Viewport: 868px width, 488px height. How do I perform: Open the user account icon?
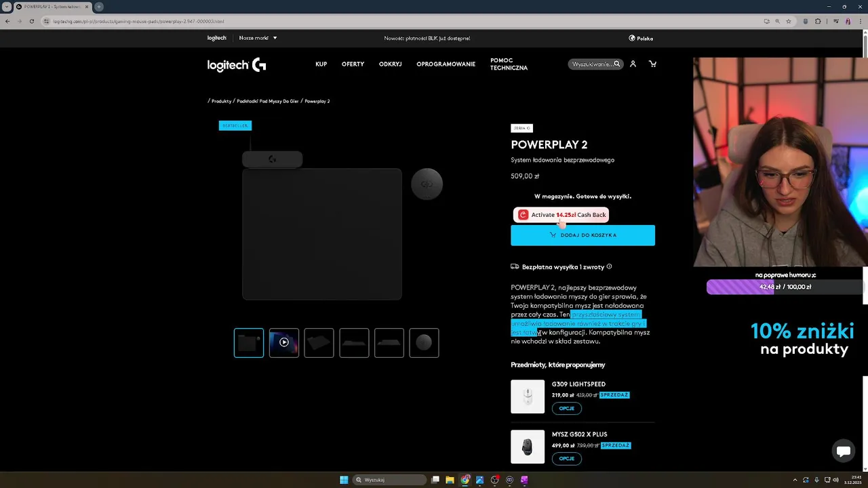coord(633,64)
